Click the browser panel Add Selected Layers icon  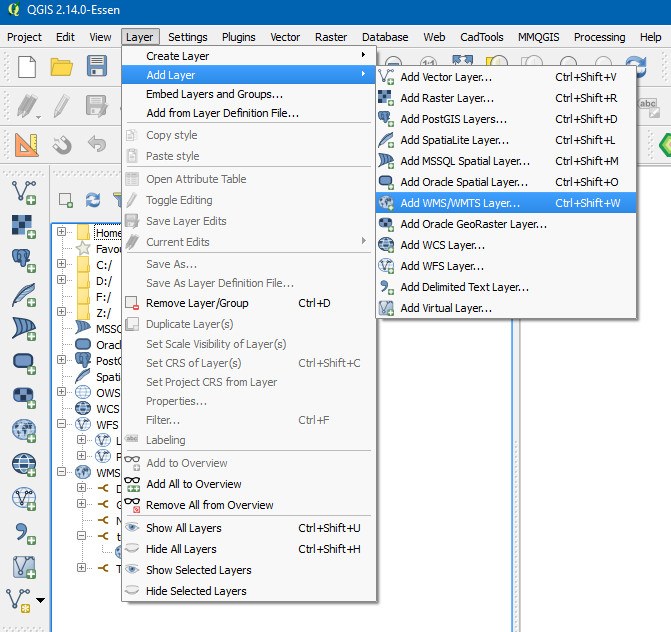65,200
